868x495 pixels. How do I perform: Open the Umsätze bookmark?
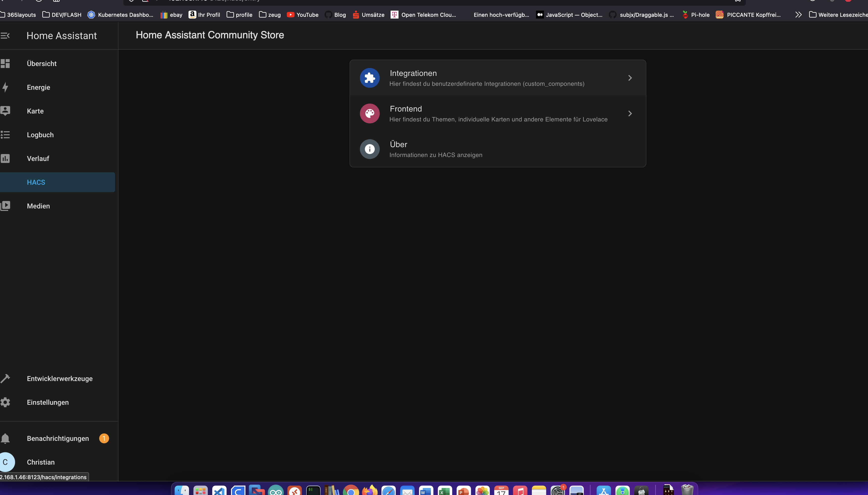[368, 15]
